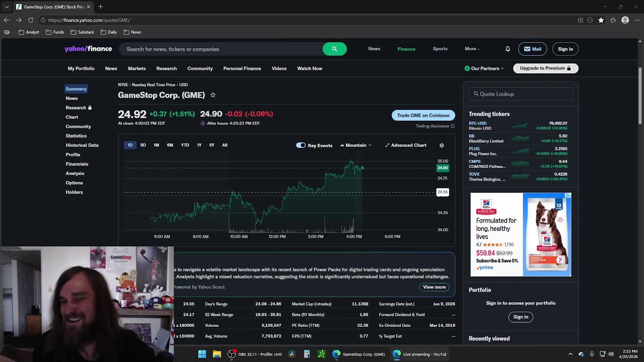644x362 pixels.
Task: Select Statistics in the left sidebar
Action: pos(76,136)
